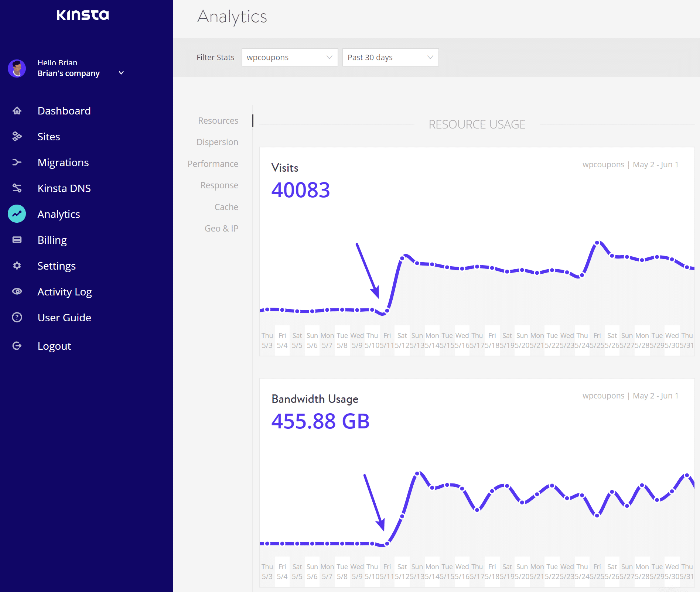Open the Dashboard via its home icon

click(17, 110)
